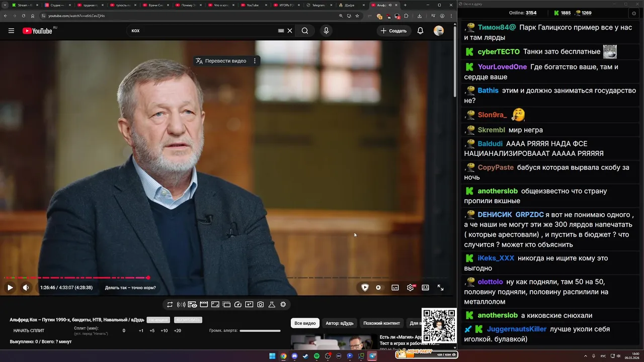Click username YourLovedOne in chat
This screenshot has width=644, height=362.
pyautogui.click(x=502, y=67)
